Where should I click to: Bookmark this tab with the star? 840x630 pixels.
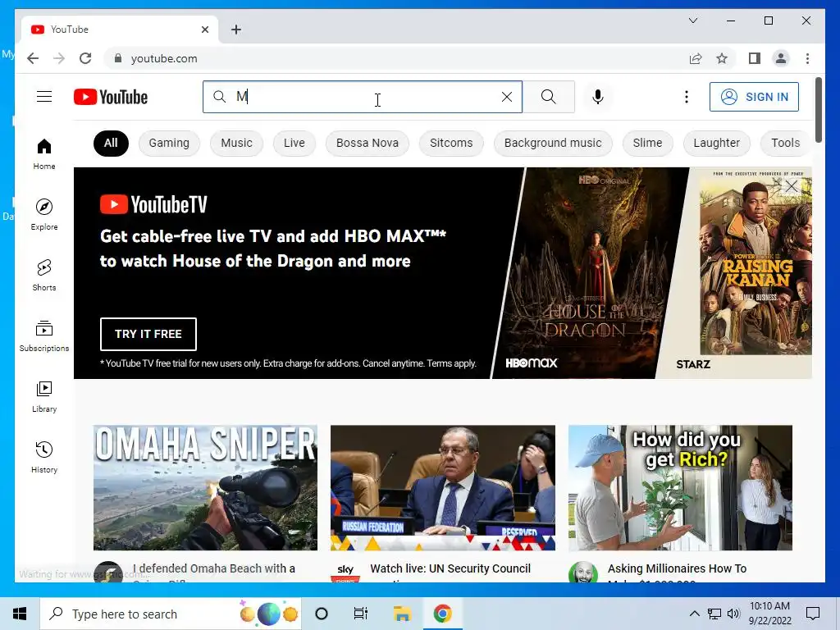[x=722, y=58]
